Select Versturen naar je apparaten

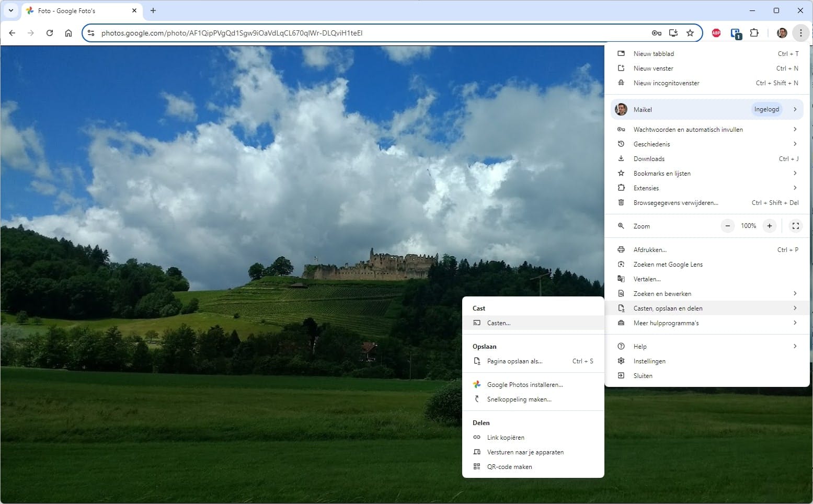click(533, 452)
